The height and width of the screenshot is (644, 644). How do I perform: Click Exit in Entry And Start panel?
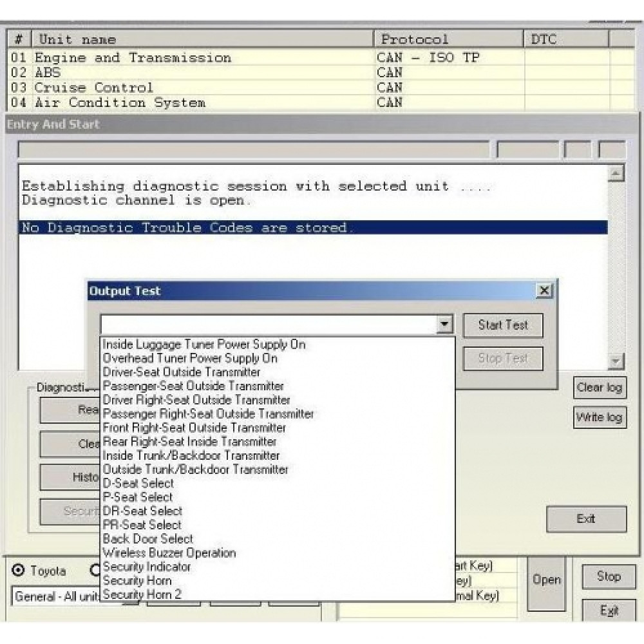pyautogui.click(x=586, y=519)
